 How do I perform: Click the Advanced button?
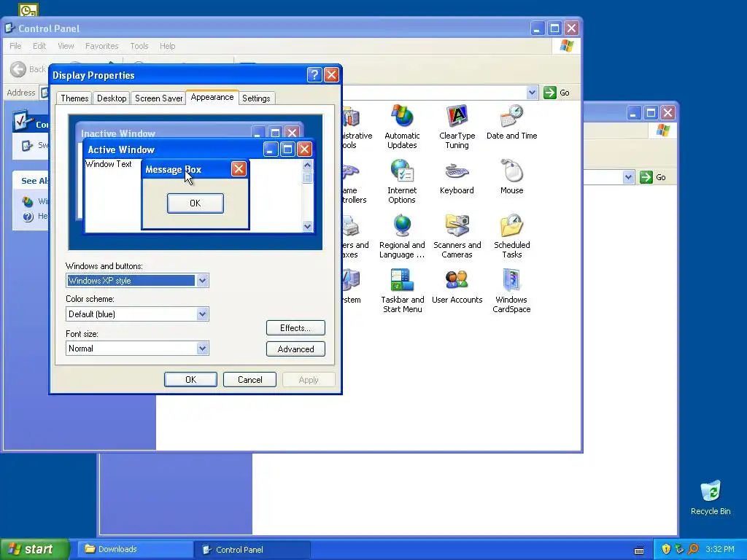[x=295, y=349]
